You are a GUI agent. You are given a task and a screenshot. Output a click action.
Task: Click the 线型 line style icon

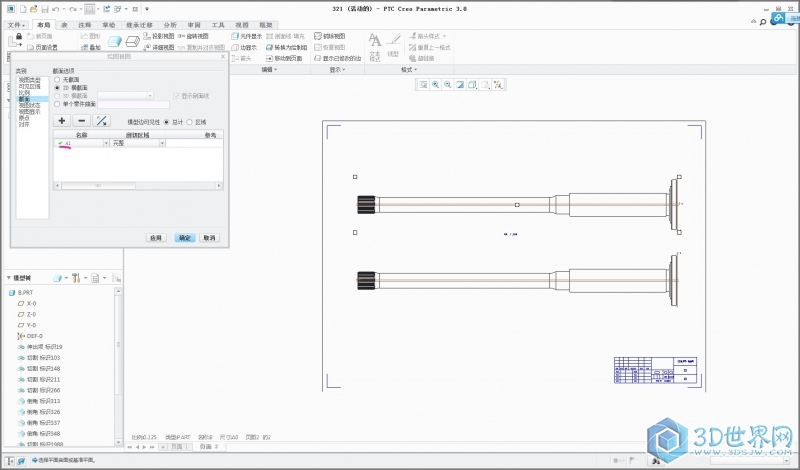[393, 46]
